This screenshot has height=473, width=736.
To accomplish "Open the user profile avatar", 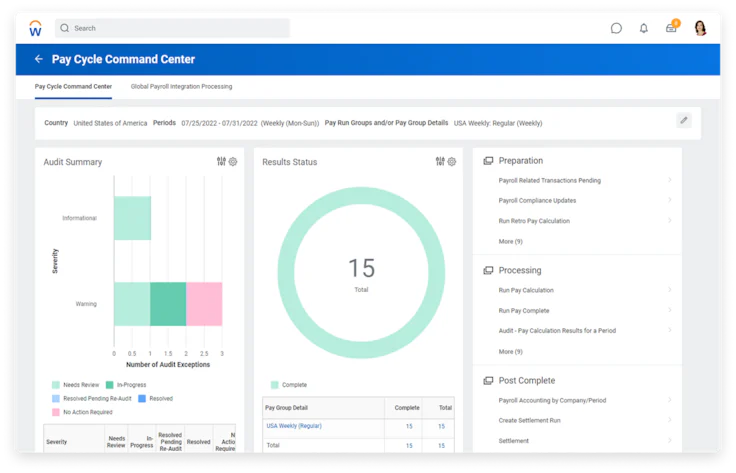I will coord(700,28).
